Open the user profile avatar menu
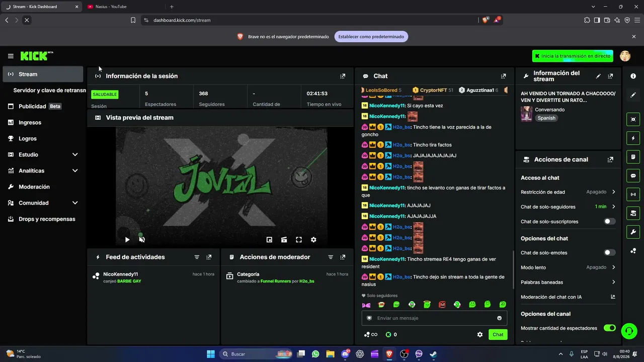The width and height of the screenshot is (644, 362). pyautogui.click(x=625, y=56)
